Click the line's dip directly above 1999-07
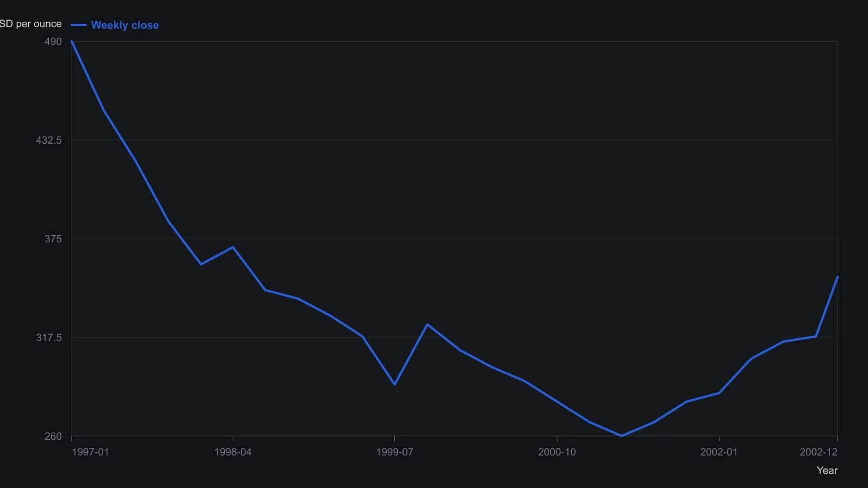 click(394, 384)
